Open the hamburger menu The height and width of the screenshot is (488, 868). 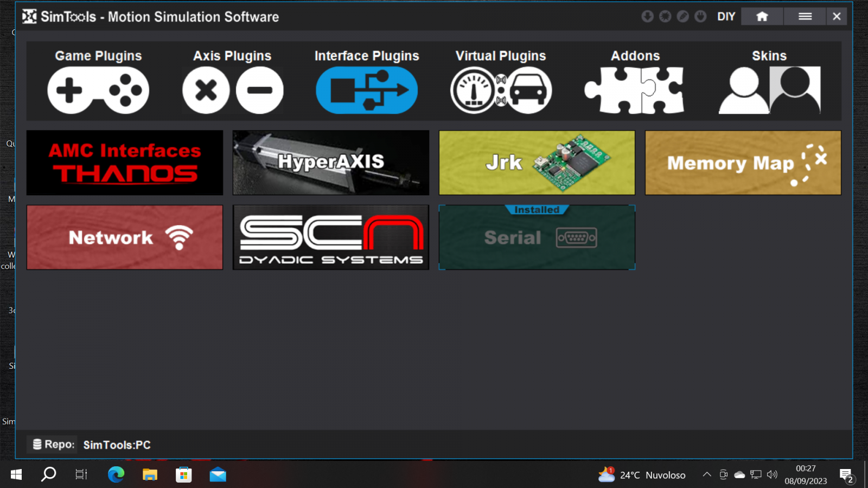pyautogui.click(x=805, y=16)
